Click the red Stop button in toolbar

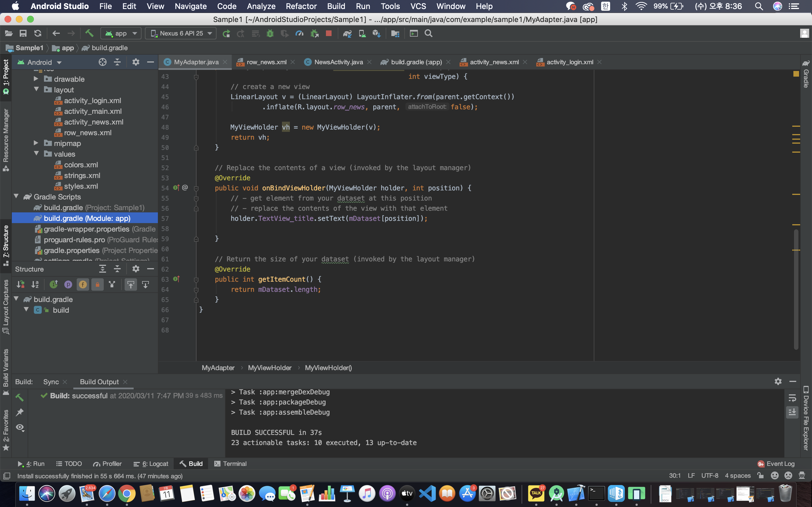click(328, 33)
